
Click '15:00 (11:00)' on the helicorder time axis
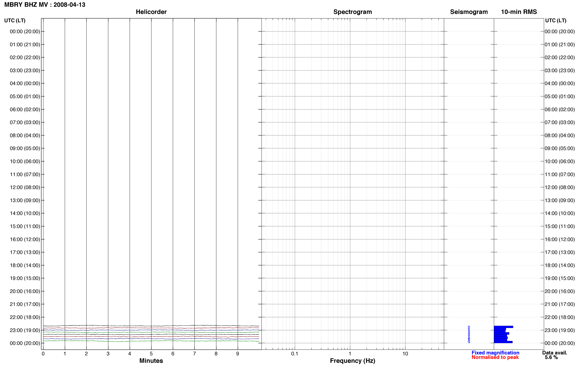[x=25, y=226]
